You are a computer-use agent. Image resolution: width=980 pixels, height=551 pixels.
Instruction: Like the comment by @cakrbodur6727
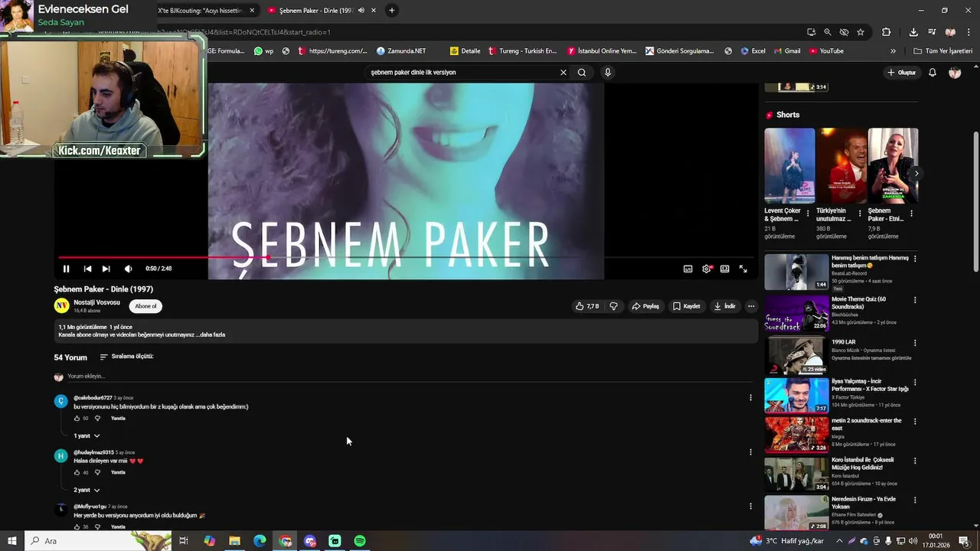[77, 419]
